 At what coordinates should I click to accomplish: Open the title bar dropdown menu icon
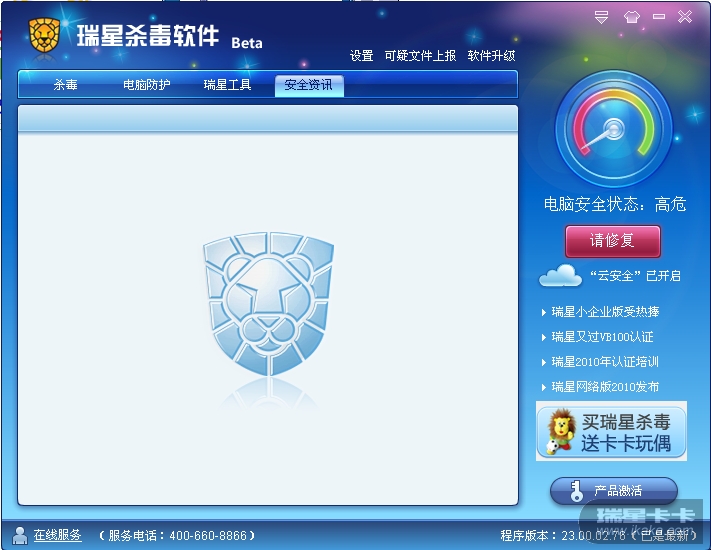coord(601,17)
